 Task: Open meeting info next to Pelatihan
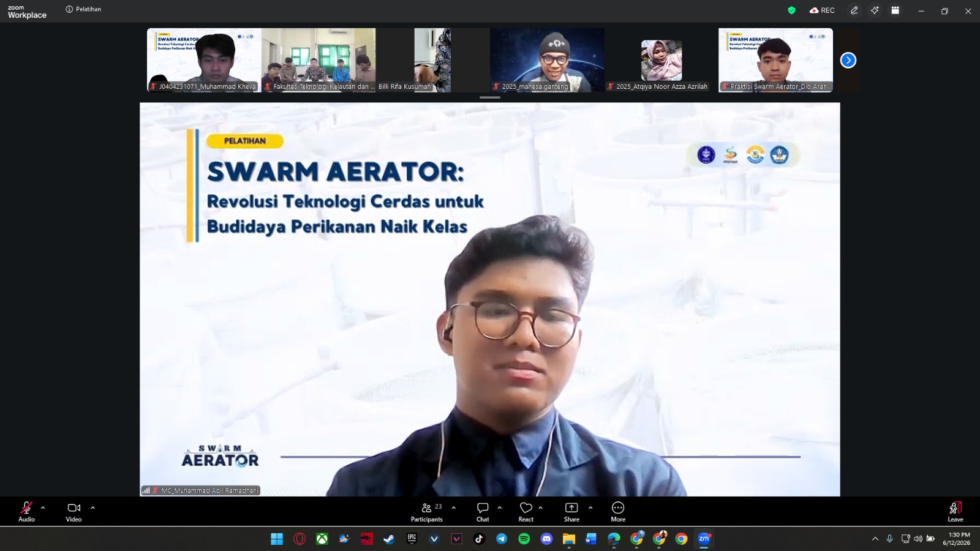pos(69,9)
